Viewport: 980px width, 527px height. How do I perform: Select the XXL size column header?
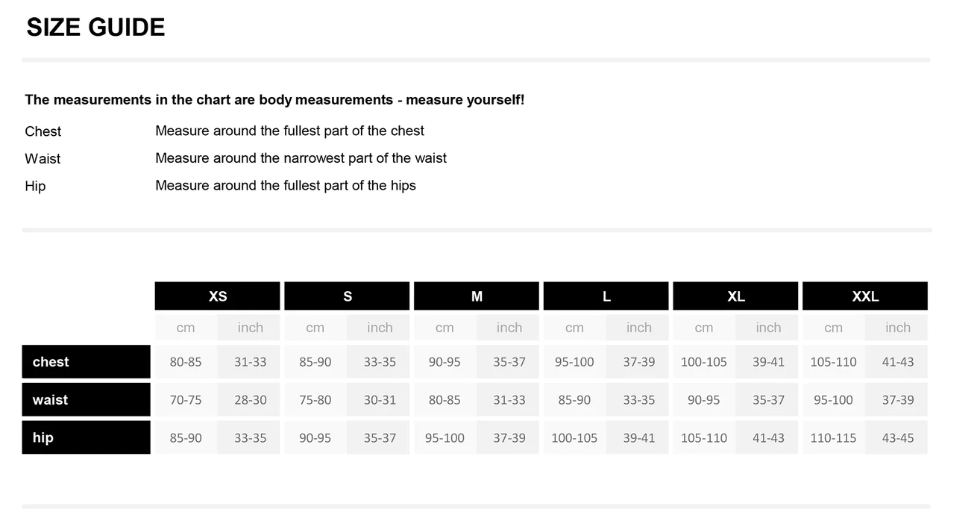click(865, 296)
